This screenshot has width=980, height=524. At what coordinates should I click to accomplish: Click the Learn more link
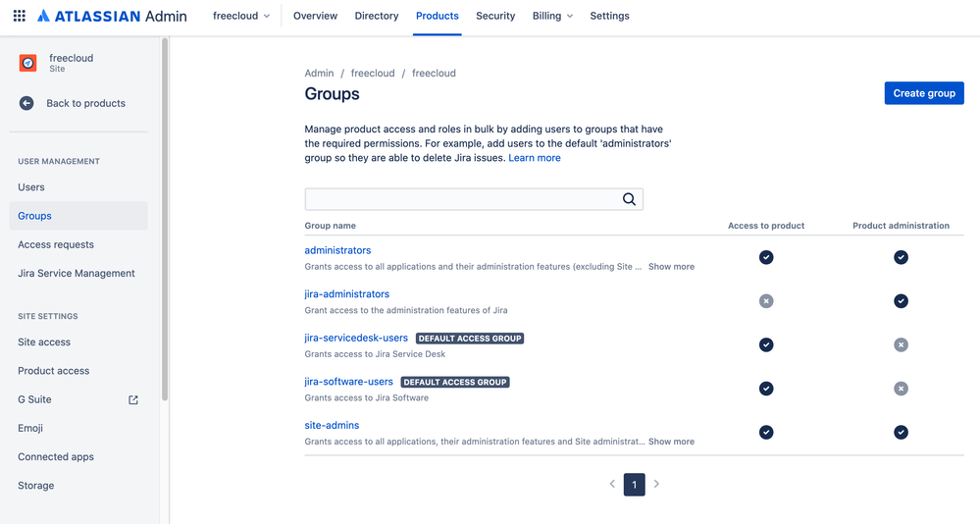pyautogui.click(x=535, y=158)
